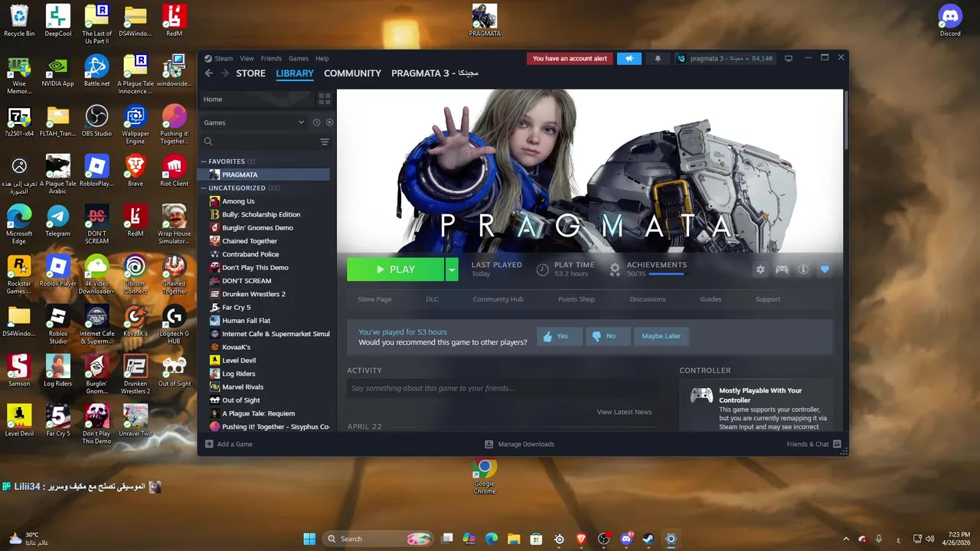Open the View menu

247,58
